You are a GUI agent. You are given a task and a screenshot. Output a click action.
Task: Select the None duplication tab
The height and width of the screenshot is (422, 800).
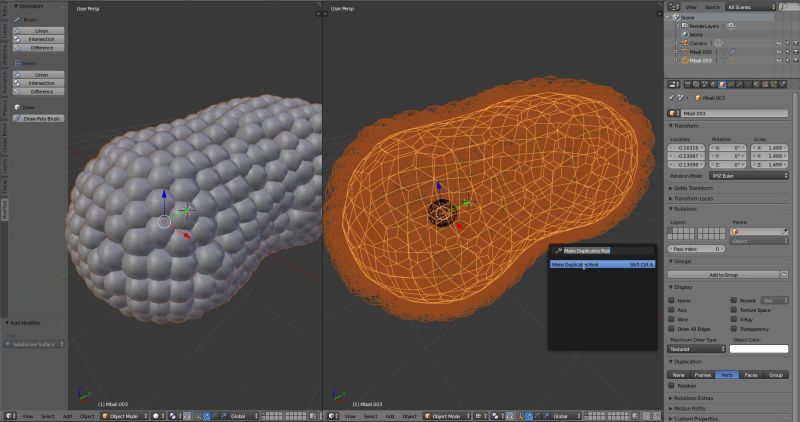coord(679,375)
